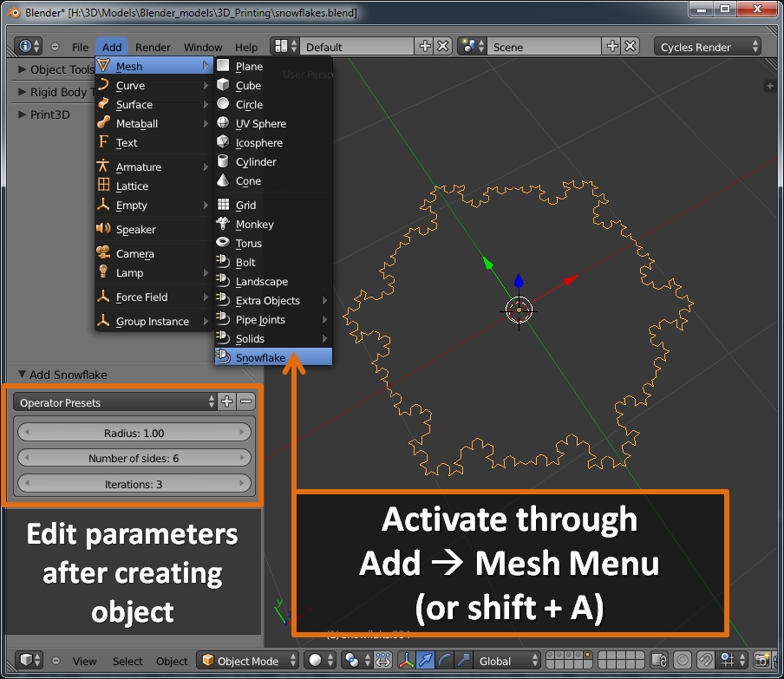
Task: Show the properties region with the plus
Action: coord(769,86)
